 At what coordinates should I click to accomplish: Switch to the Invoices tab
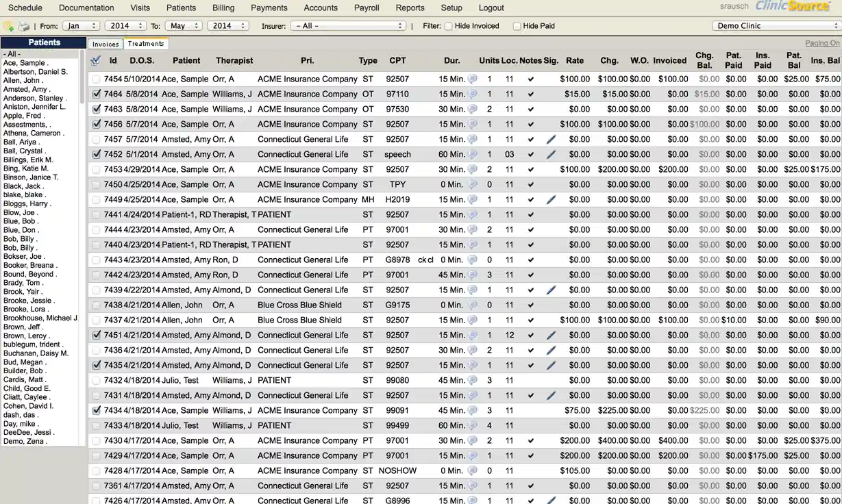click(105, 42)
